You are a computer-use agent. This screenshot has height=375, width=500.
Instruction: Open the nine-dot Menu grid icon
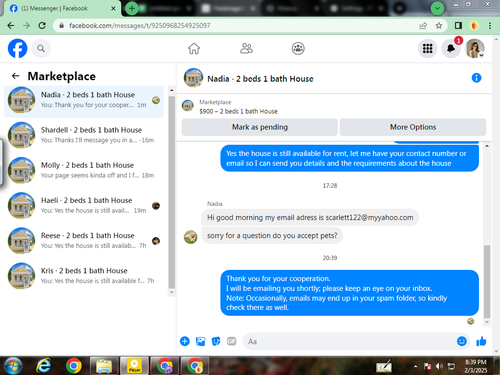(427, 49)
